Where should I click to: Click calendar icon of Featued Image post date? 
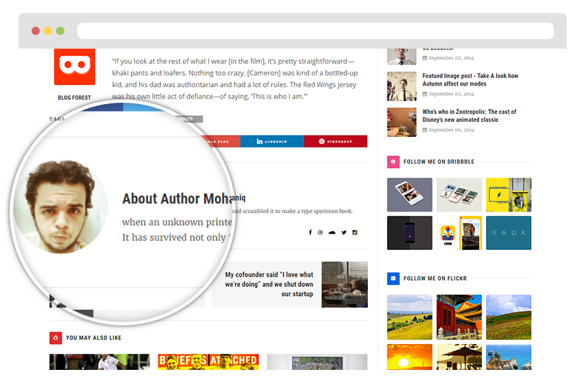[425, 94]
